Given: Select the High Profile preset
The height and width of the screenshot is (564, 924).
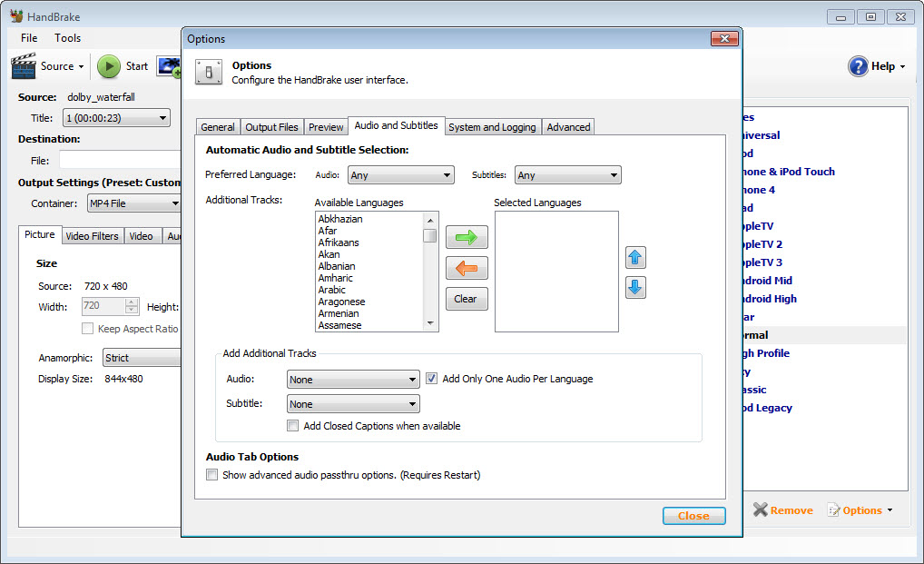Looking at the screenshot, I should click(x=766, y=353).
